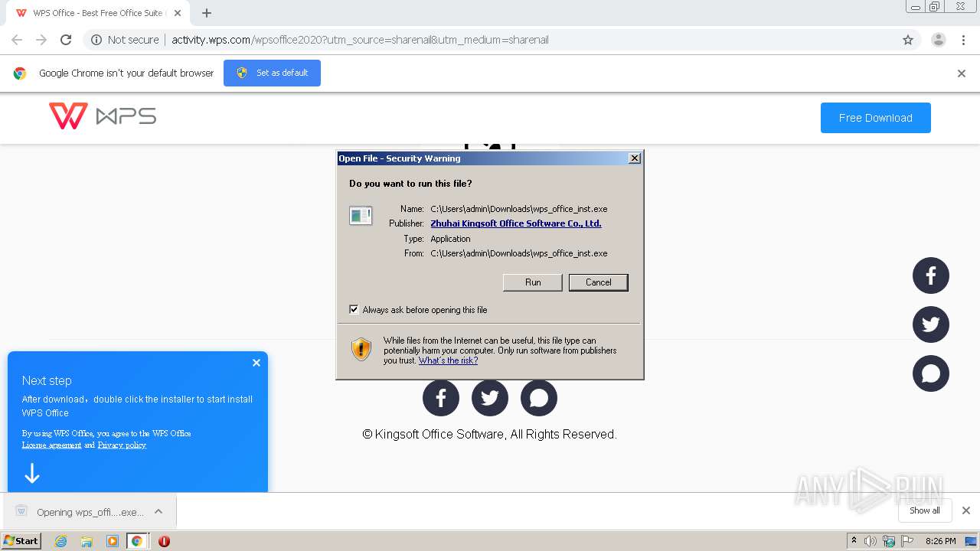Click the 8:26 PM clock
Viewport: 980px width, 551px height.
click(x=940, y=541)
